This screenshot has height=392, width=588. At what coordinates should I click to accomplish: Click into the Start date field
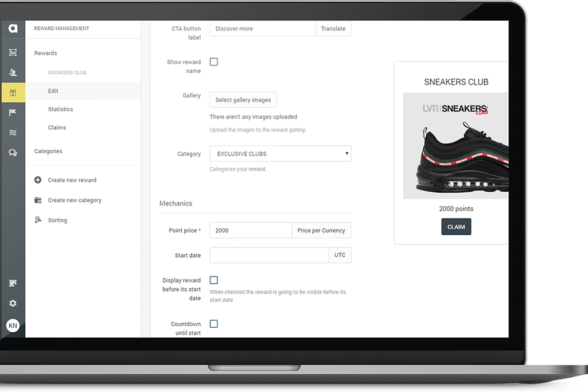(269, 255)
